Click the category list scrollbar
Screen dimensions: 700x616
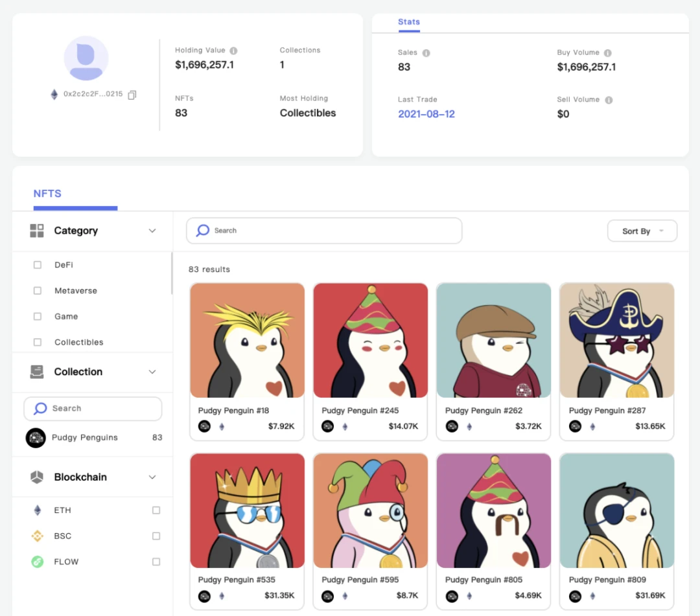click(172, 273)
